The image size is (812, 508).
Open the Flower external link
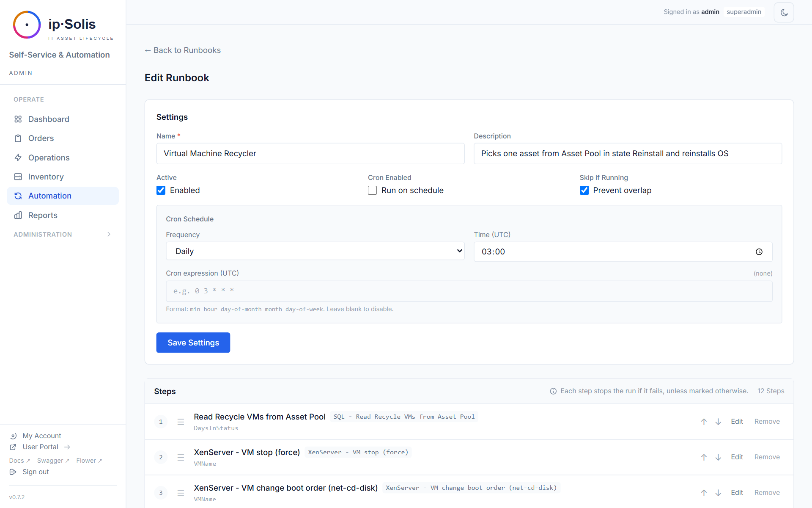89,461
